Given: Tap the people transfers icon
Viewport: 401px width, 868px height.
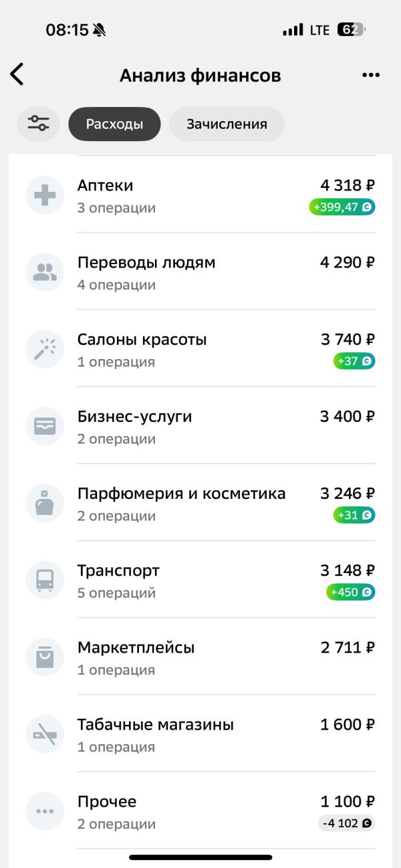Looking at the screenshot, I should pyautogui.click(x=45, y=272).
